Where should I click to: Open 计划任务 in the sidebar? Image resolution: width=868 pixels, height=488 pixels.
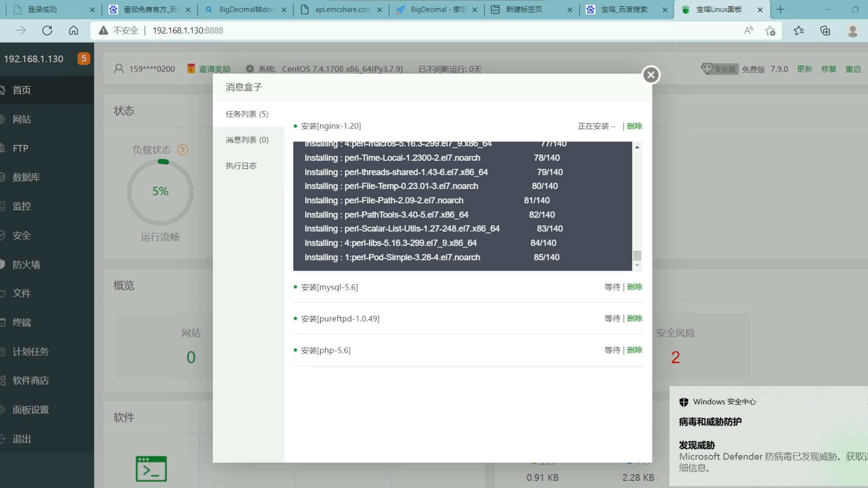(47, 352)
